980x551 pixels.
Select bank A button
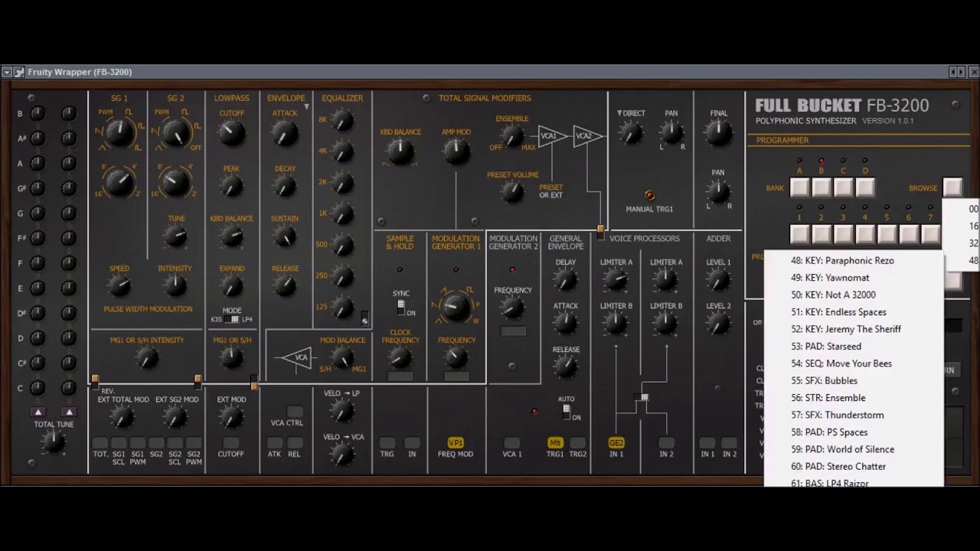pos(799,187)
